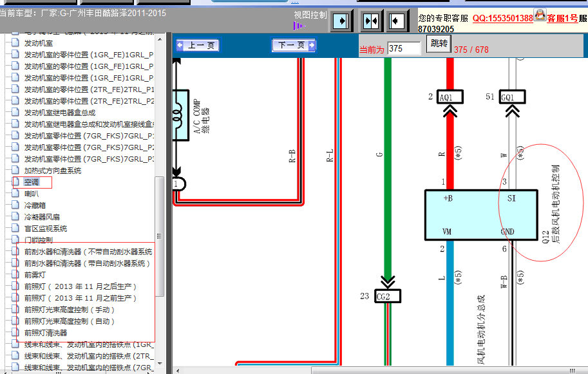588x374 pixels.
Task: Click the 当前车型 vehicle model header text
Action: click(x=82, y=14)
